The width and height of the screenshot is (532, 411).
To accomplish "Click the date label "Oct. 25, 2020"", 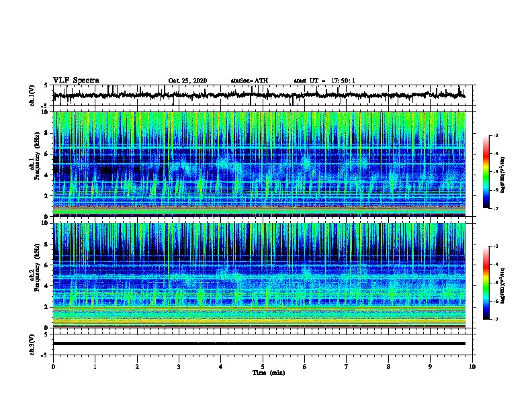I will click(x=187, y=81).
